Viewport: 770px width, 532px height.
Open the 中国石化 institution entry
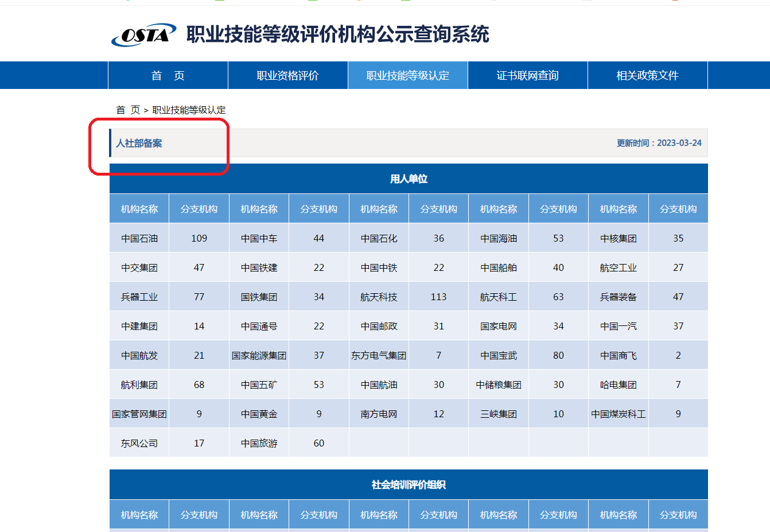pos(379,238)
